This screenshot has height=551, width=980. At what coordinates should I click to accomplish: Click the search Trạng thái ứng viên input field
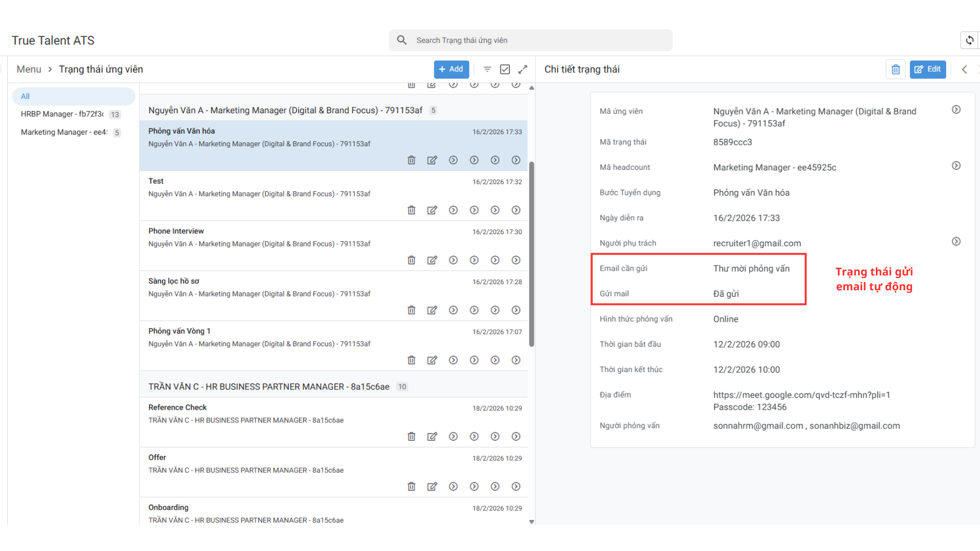(x=531, y=40)
